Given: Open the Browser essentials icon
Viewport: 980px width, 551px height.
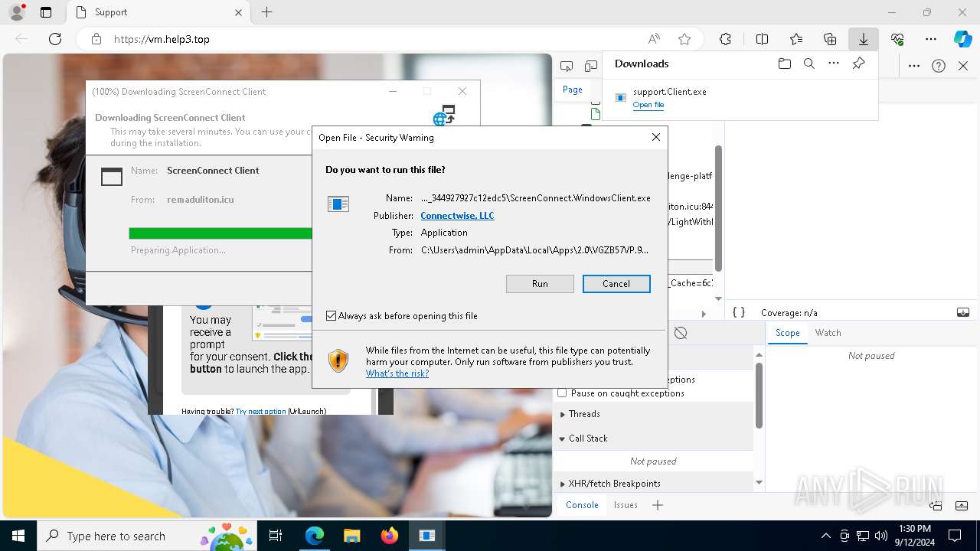Looking at the screenshot, I should coord(897,39).
